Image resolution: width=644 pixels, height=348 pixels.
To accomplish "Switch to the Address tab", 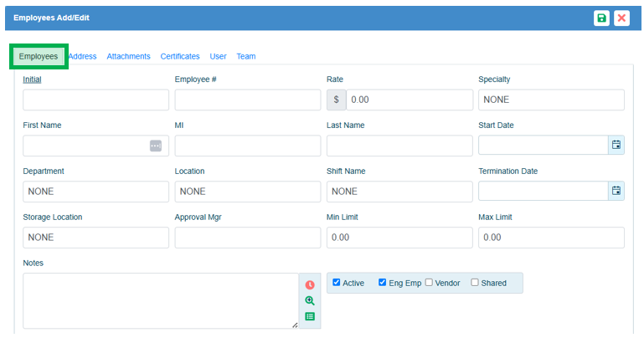I will (82, 57).
